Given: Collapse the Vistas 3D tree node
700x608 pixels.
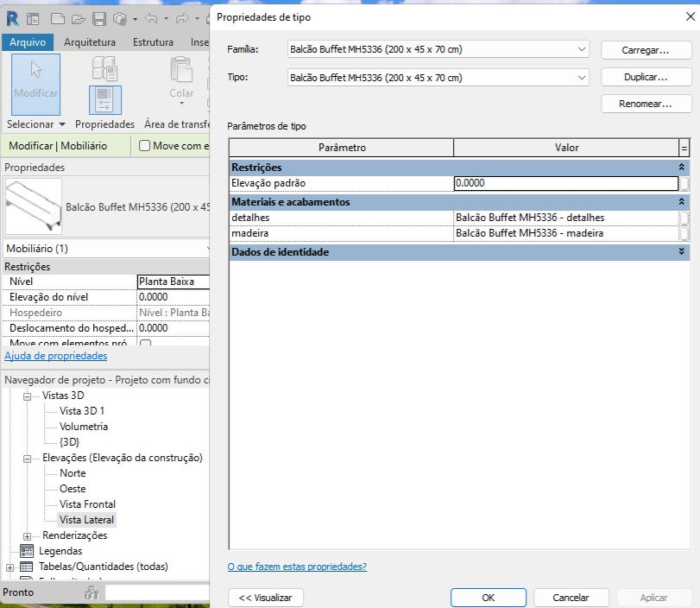Looking at the screenshot, I should (28, 396).
